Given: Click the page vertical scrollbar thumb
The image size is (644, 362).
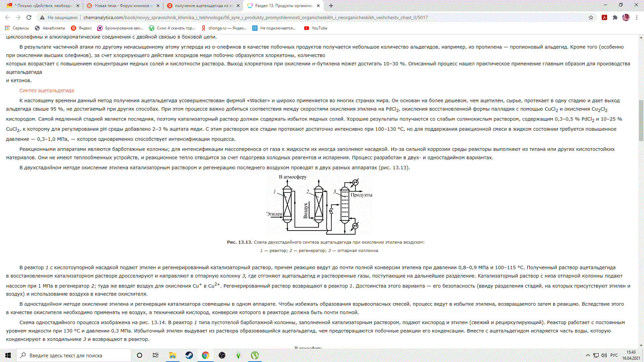Looking at the screenshot, I should click(x=641, y=121).
